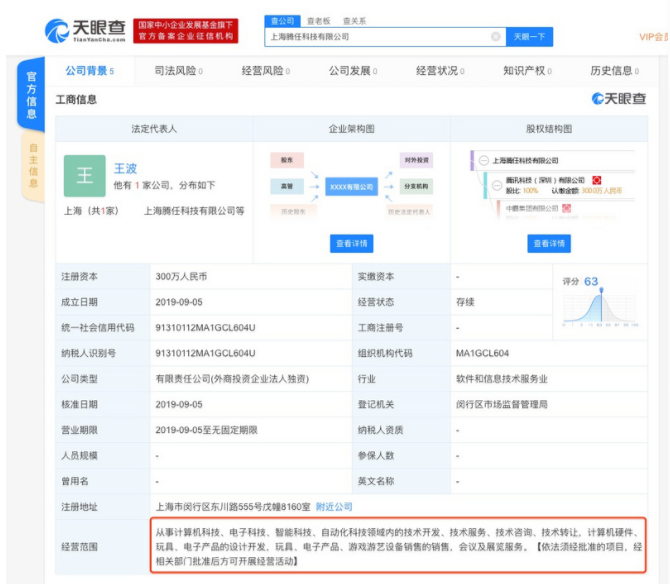Click organization code MA1GCL604
The height and width of the screenshot is (584, 670).
tap(482, 353)
